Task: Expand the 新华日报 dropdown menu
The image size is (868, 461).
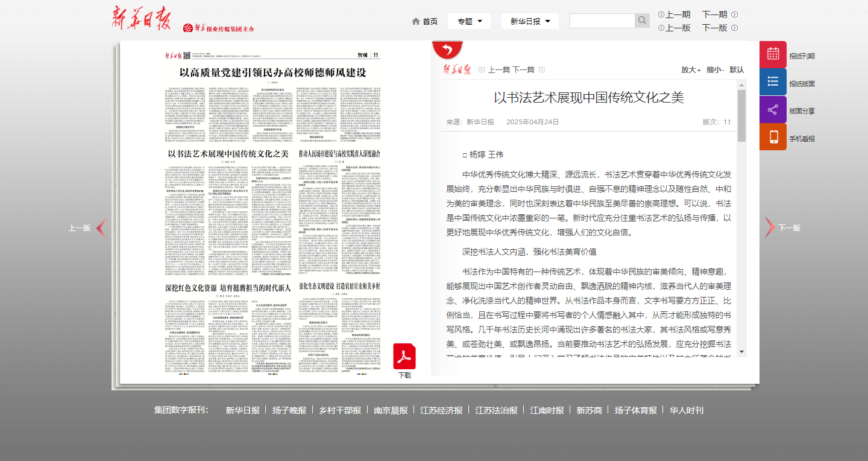Action: 530,21
